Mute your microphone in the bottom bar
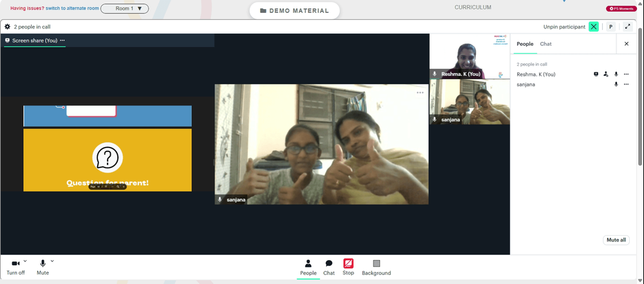Screen dimensions: 644x284 (x=43, y=267)
